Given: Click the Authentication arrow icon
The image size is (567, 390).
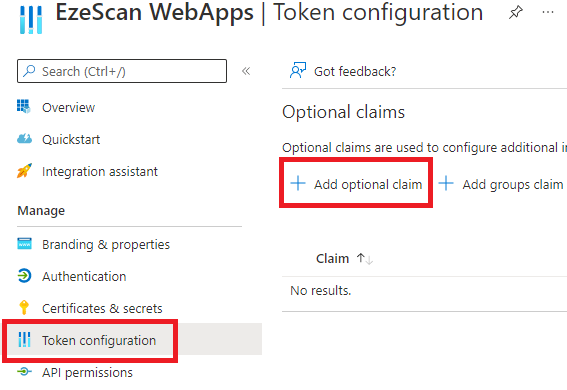Looking at the screenshot, I should 24,276.
